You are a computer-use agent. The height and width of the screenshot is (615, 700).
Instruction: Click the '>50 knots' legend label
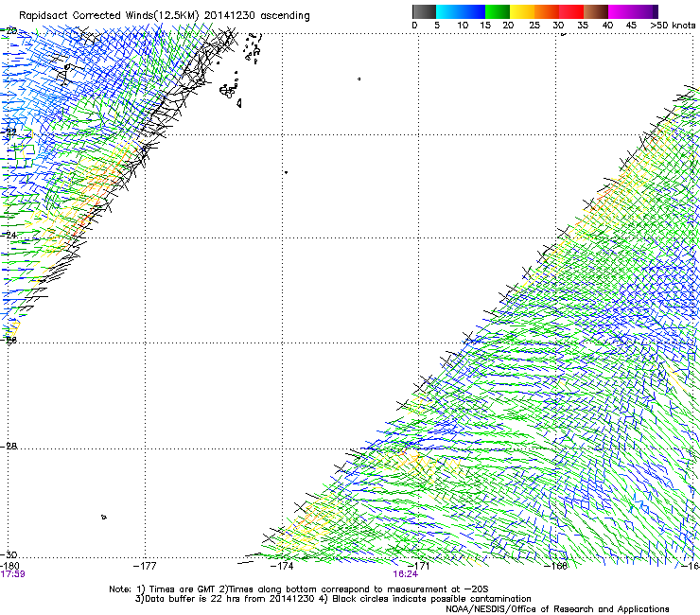(x=673, y=25)
